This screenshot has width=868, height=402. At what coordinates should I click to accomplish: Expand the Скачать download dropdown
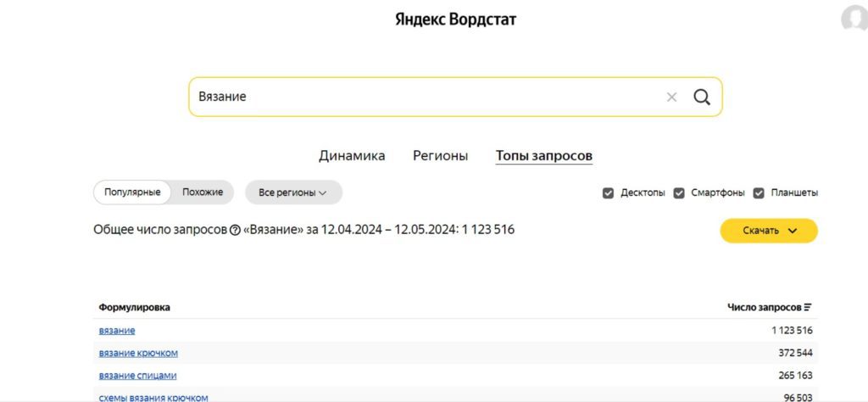(768, 231)
